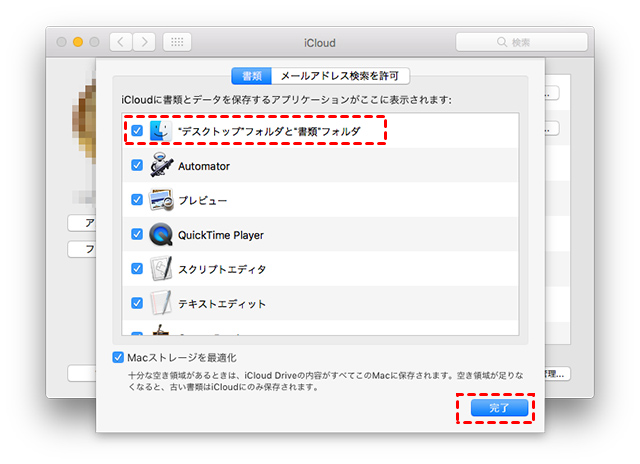The height and width of the screenshot is (464, 640).
Task: Uncheck the プレビュー checkbox
Action: (x=137, y=200)
